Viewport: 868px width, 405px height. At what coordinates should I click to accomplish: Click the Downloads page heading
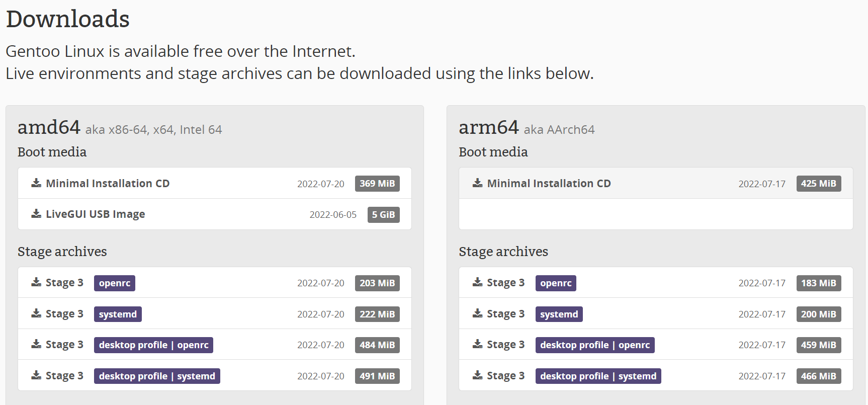[67, 18]
